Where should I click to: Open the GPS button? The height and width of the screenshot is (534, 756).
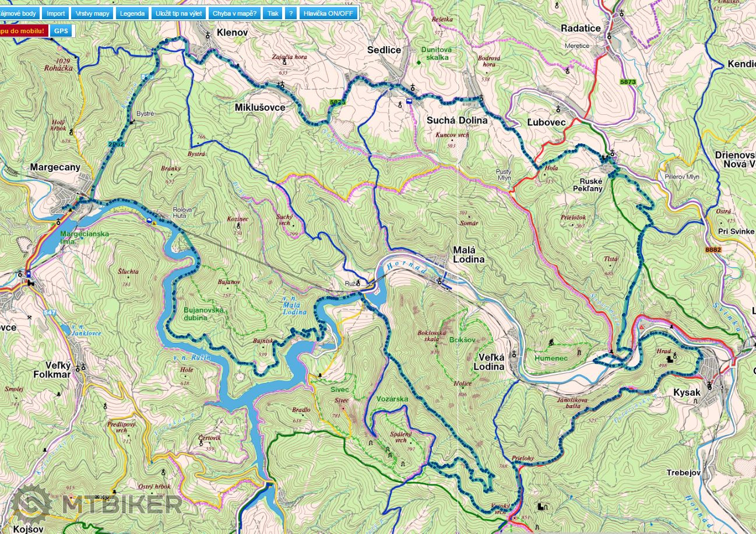tap(61, 31)
